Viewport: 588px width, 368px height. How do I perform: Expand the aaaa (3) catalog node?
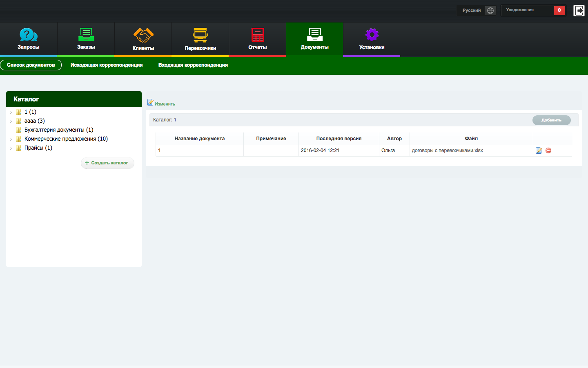coord(11,121)
